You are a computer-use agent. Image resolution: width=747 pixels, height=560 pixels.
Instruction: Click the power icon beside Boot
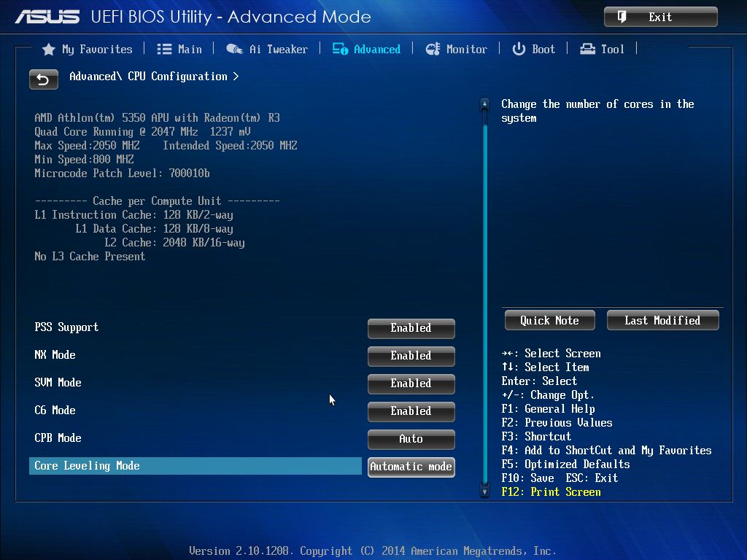click(x=519, y=49)
